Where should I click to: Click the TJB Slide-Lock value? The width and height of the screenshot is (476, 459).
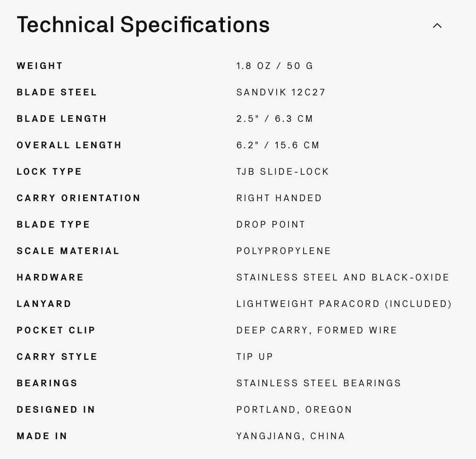point(283,172)
